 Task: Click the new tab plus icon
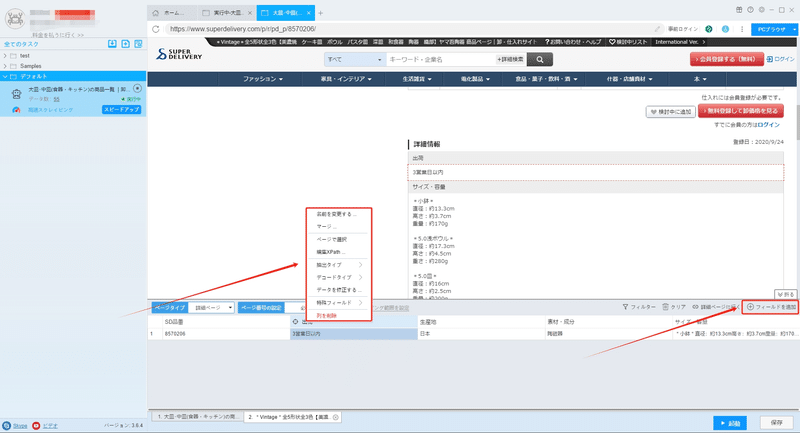(320, 13)
